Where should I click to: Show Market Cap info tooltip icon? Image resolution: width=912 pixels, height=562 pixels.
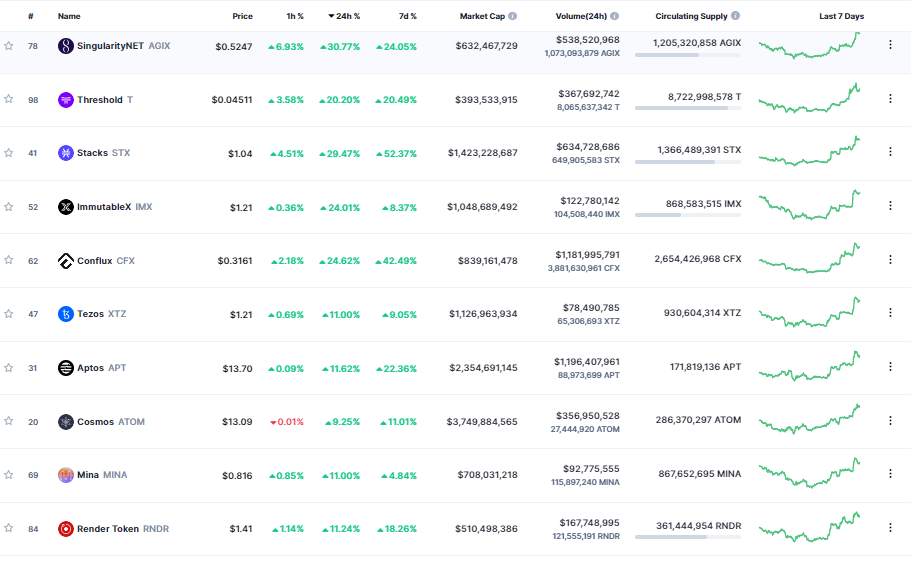(512, 16)
